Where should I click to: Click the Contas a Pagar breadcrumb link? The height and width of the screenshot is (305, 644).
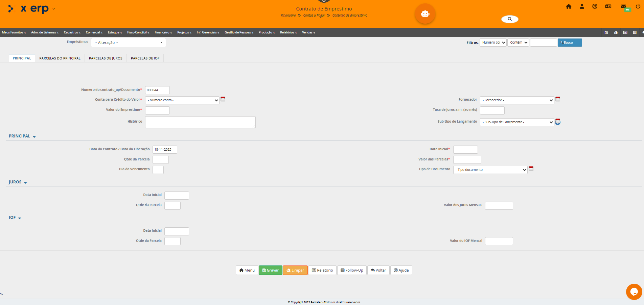pos(314,16)
